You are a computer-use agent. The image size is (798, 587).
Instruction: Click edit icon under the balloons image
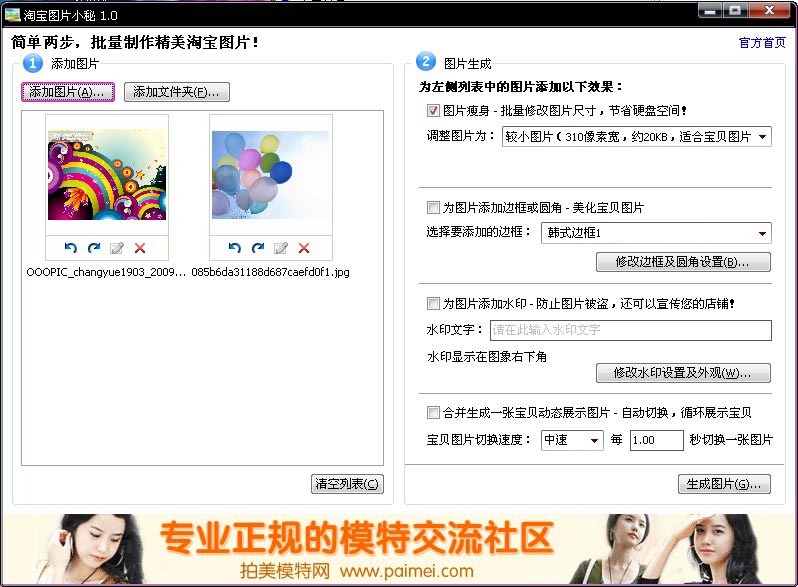coord(281,248)
